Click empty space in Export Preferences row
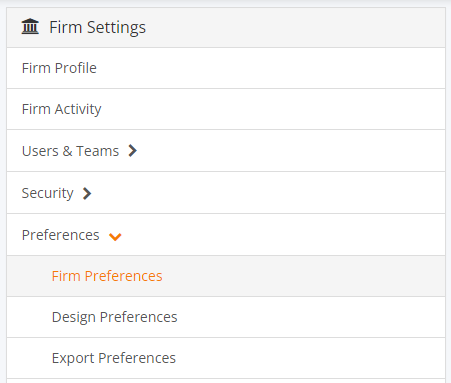Image resolution: width=451 pixels, height=383 pixels. 310,358
